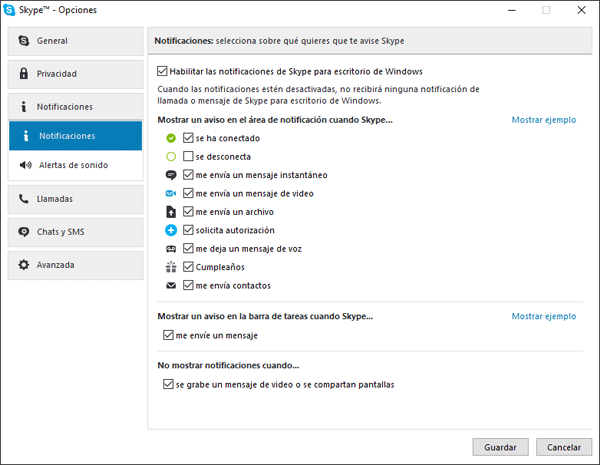This screenshot has height=465, width=600.
Task: Click the phone icon beside Llamadas
Action: tap(24, 199)
